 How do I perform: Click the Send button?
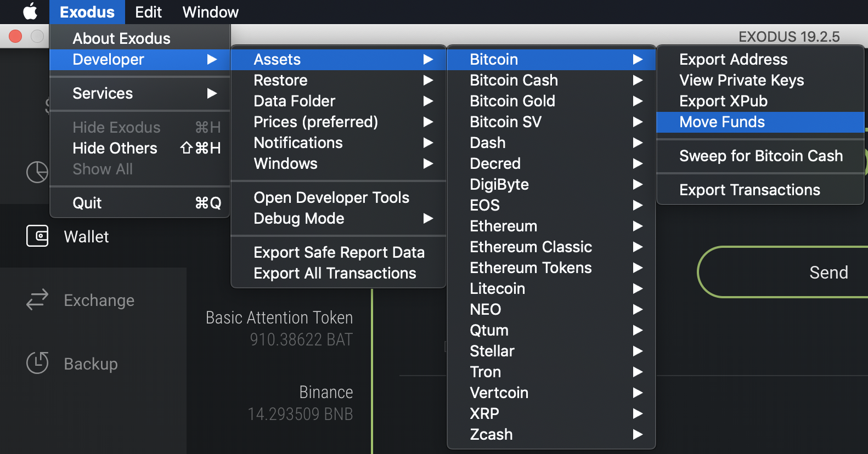(x=783, y=272)
